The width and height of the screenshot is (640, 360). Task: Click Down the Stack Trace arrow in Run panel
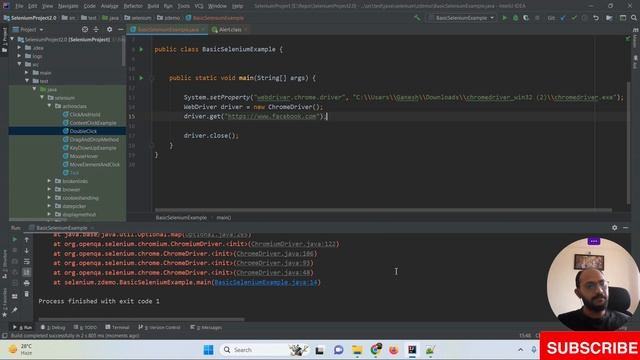pos(27,251)
